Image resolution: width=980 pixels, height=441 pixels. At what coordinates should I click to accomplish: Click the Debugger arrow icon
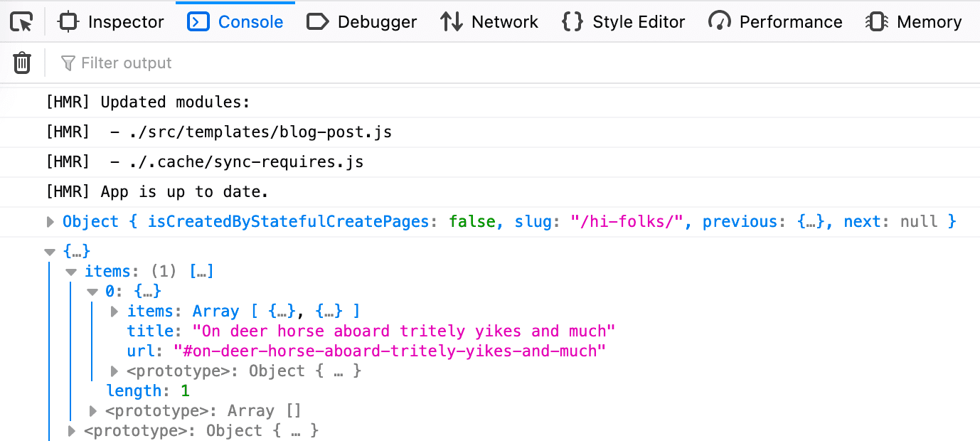click(x=317, y=21)
